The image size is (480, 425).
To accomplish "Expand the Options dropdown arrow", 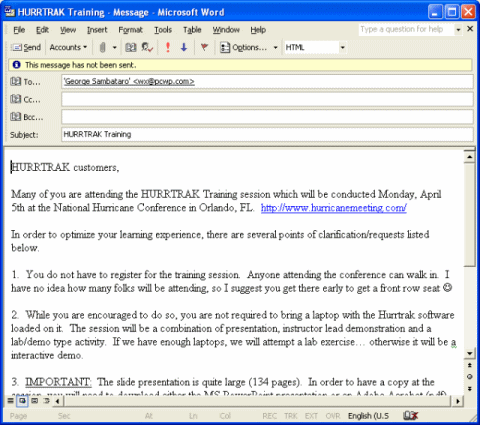I will coord(275,48).
